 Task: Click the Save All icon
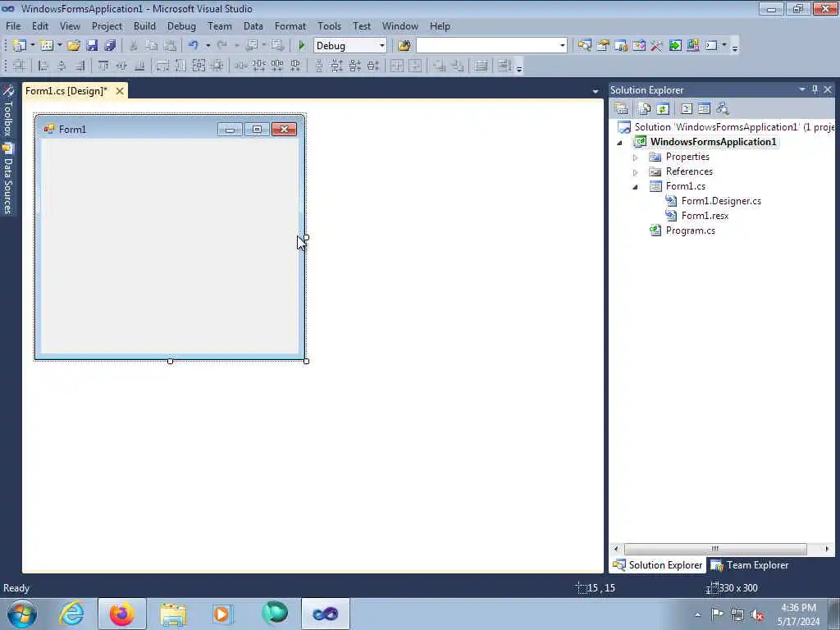(111, 46)
